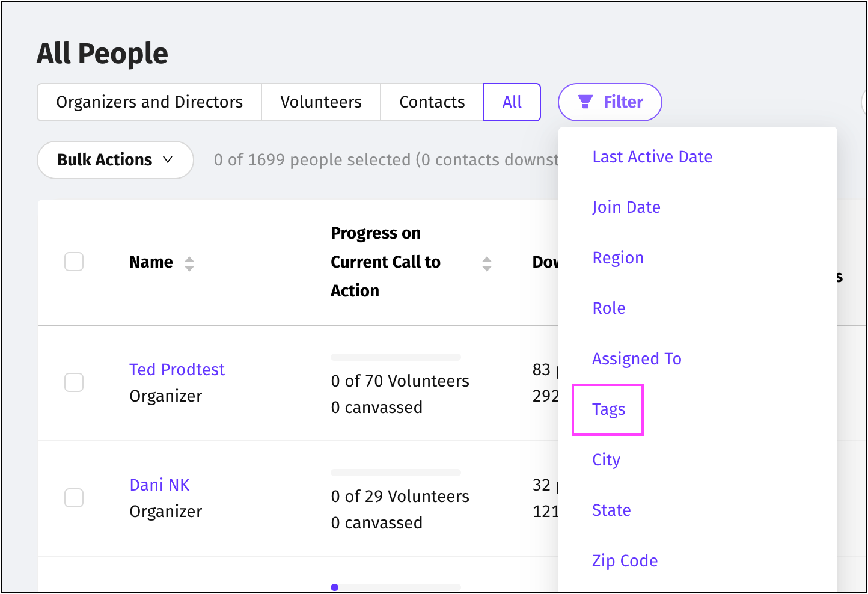Select Dani NK's row checkbox

tap(74, 498)
